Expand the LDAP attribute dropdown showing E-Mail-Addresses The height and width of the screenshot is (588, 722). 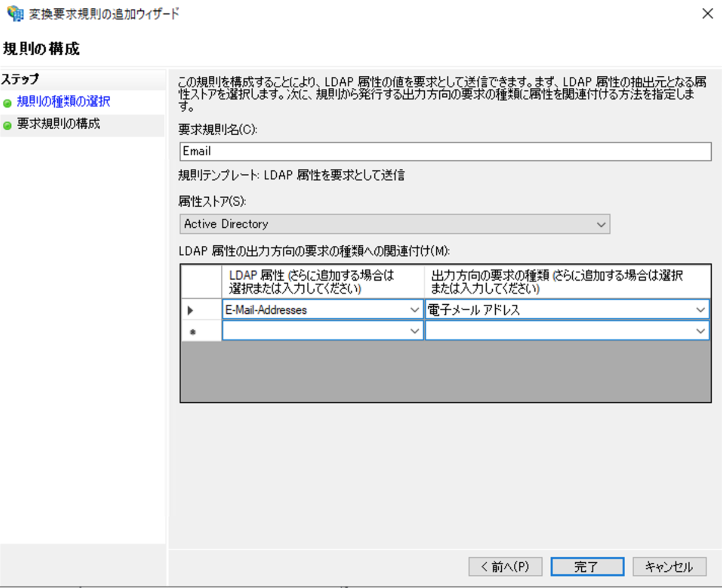(415, 309)
